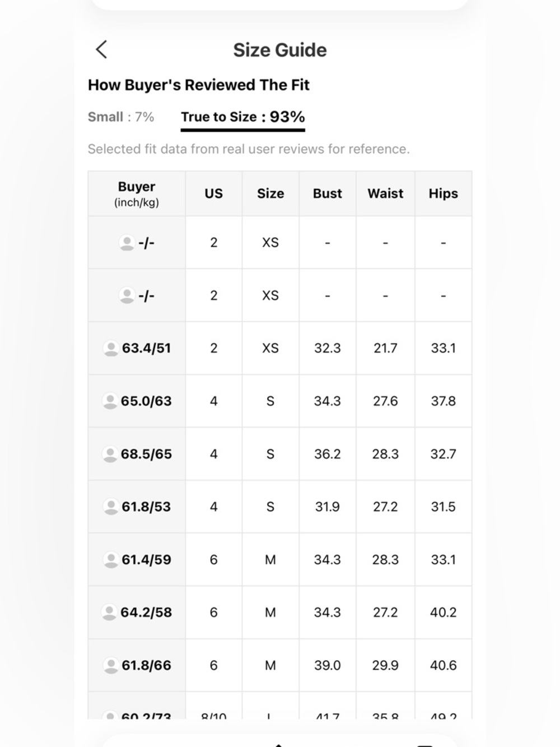The width and height of the screenshot is (560, 747).
Task: Click the Size Guide title
Action: 280,50
